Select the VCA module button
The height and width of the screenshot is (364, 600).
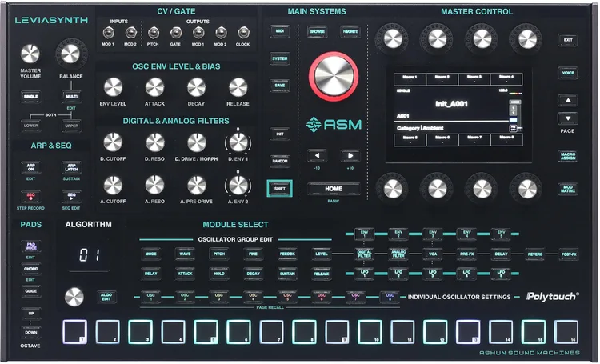point(433,254)
